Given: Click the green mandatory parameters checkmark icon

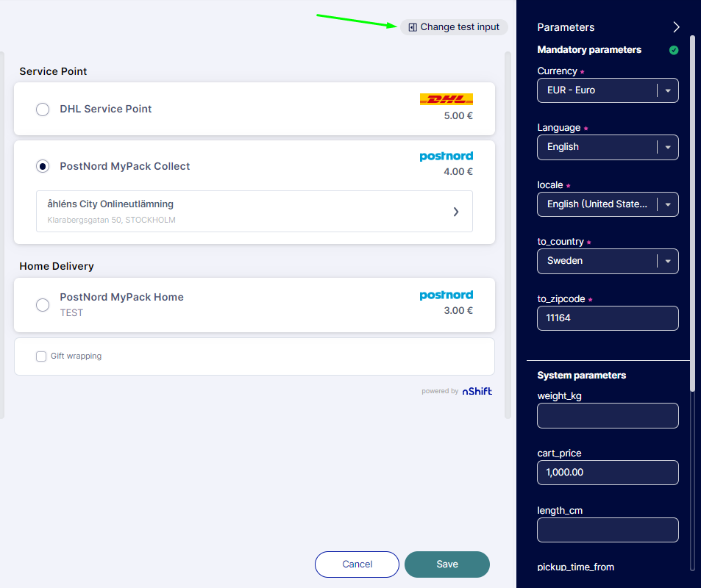Looking at the screenshot, I should [x=674, y=51].
